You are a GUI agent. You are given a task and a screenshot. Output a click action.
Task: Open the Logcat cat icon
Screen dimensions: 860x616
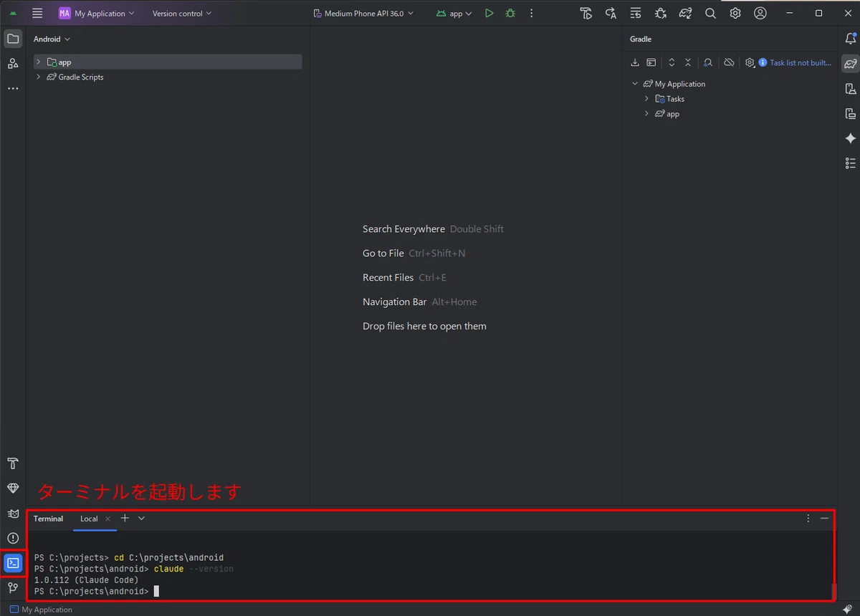pos(13,513)
